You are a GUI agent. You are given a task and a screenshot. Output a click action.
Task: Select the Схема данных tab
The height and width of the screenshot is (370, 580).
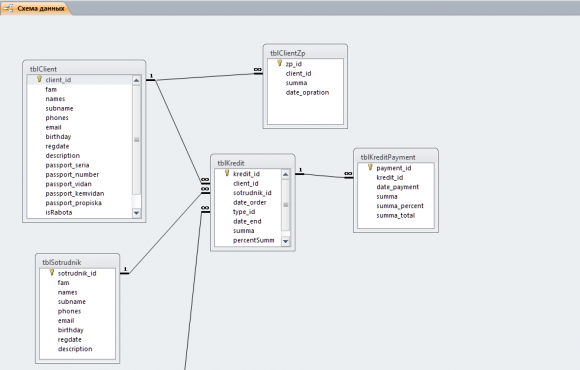[36, 8]
